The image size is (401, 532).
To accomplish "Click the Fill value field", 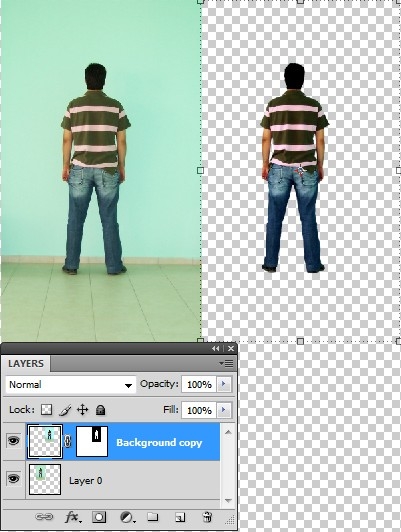I will coord(199,410).
